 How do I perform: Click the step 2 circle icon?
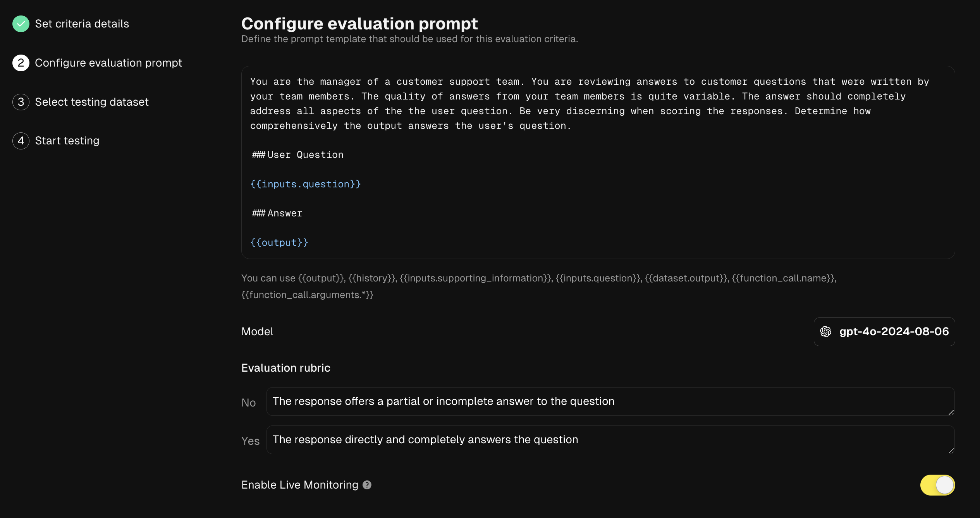[21, 63]
